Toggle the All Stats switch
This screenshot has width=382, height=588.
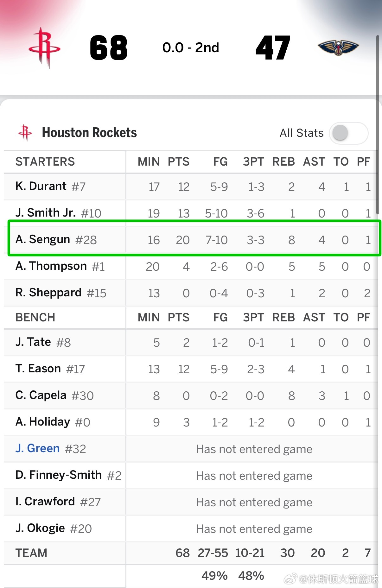tap(348, 133)
